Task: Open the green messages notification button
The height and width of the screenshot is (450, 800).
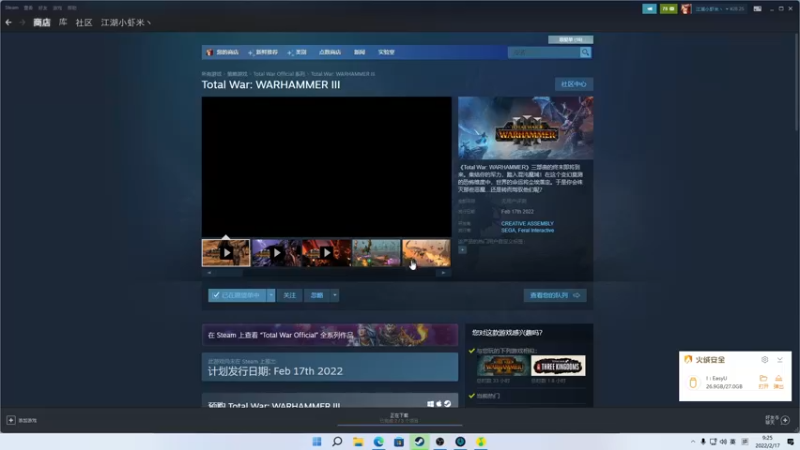Action: click(668, 9)
